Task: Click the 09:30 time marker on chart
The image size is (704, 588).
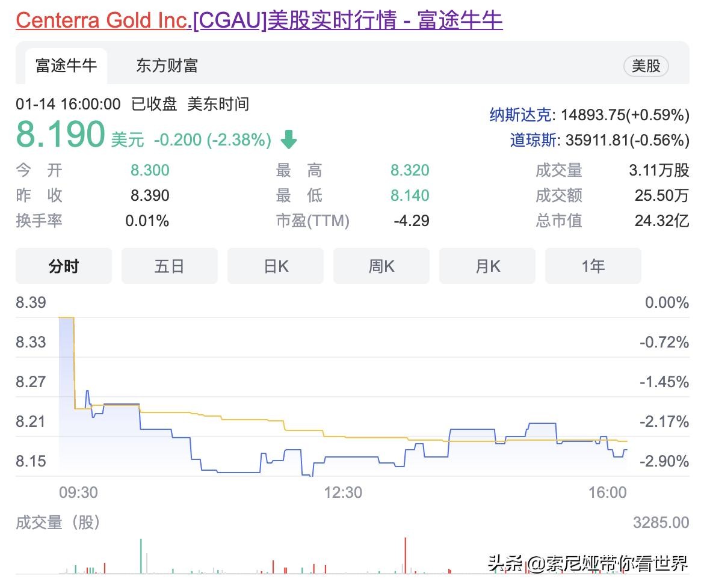Action: tap(78, 493)
